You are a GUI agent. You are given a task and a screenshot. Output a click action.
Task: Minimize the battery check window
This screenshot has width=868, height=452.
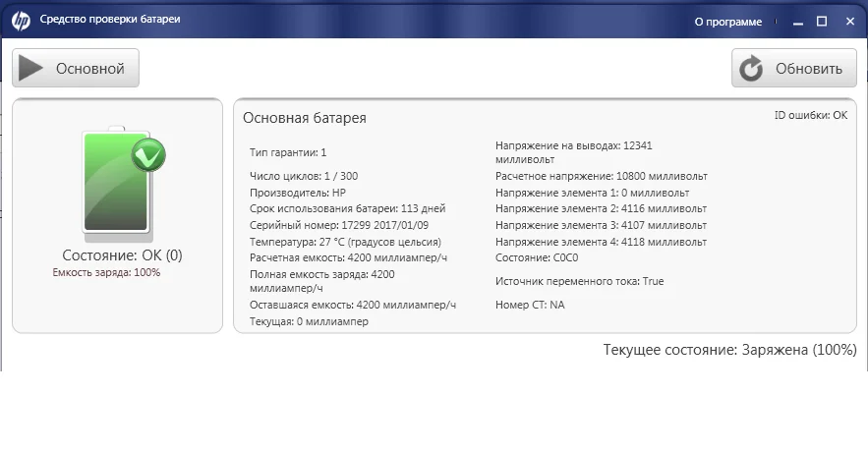coord(797,23)
